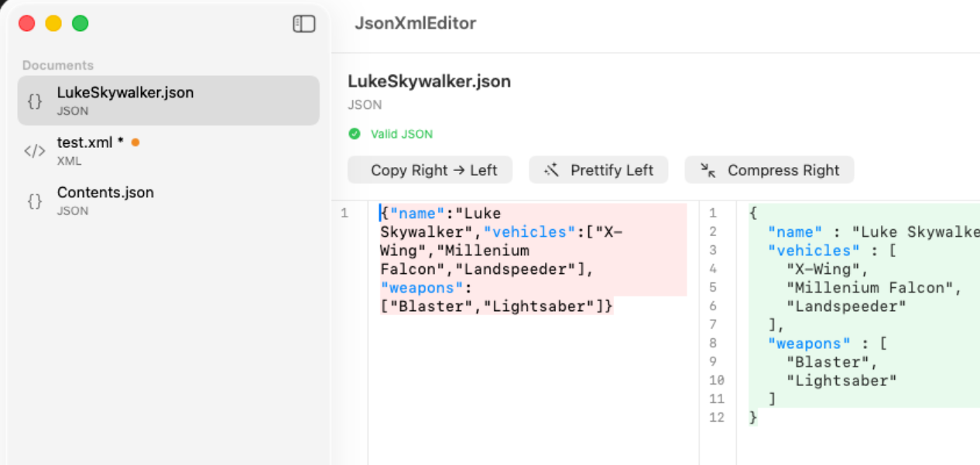
Task: Click the JSON braces icon beside LukeSkywalker.json
Action: pos(34,100)
